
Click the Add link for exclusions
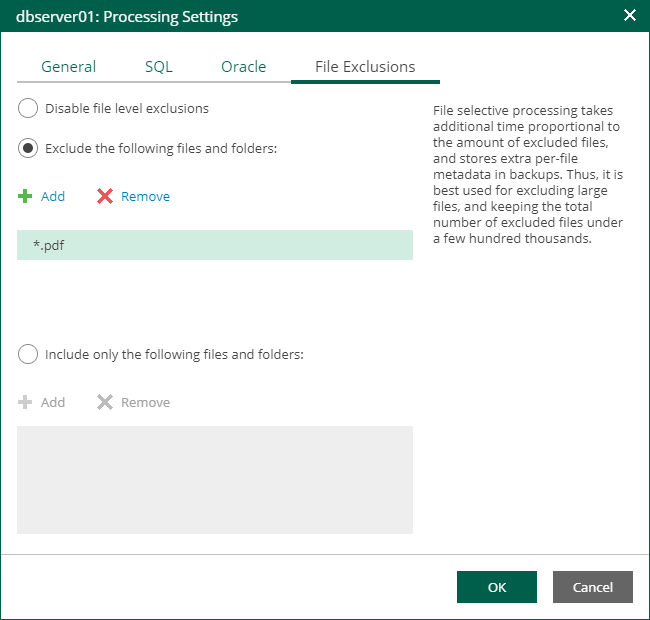pyautogui.click(x=53, y=197)
